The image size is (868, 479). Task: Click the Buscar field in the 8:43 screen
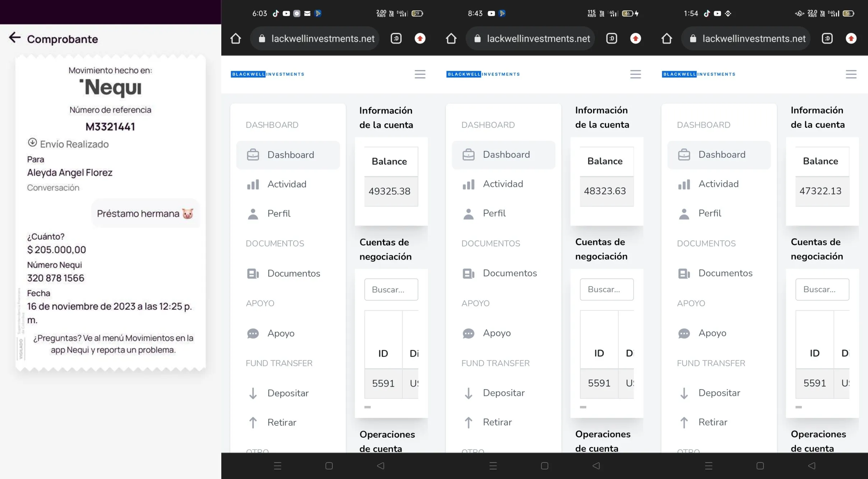point(607,290)
